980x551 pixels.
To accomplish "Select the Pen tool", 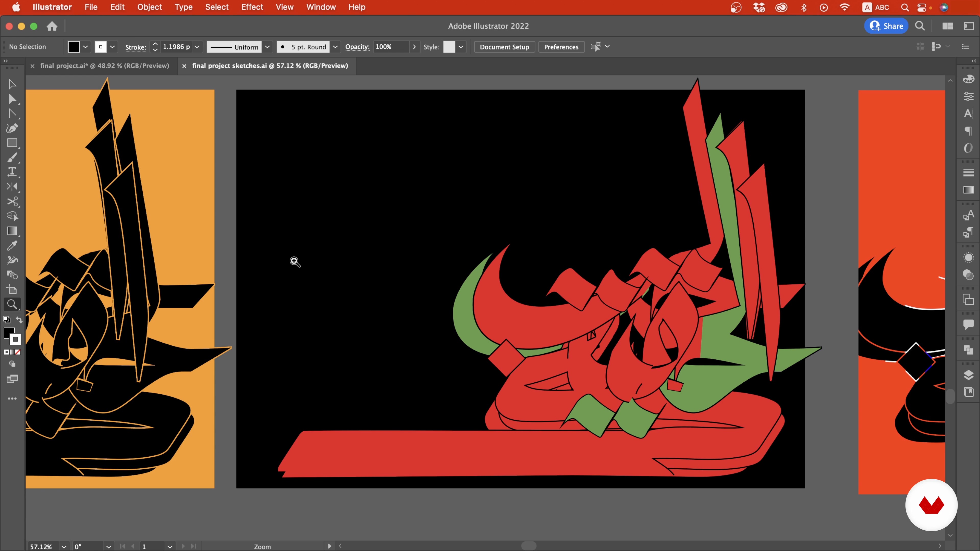I will pos(12,128).
